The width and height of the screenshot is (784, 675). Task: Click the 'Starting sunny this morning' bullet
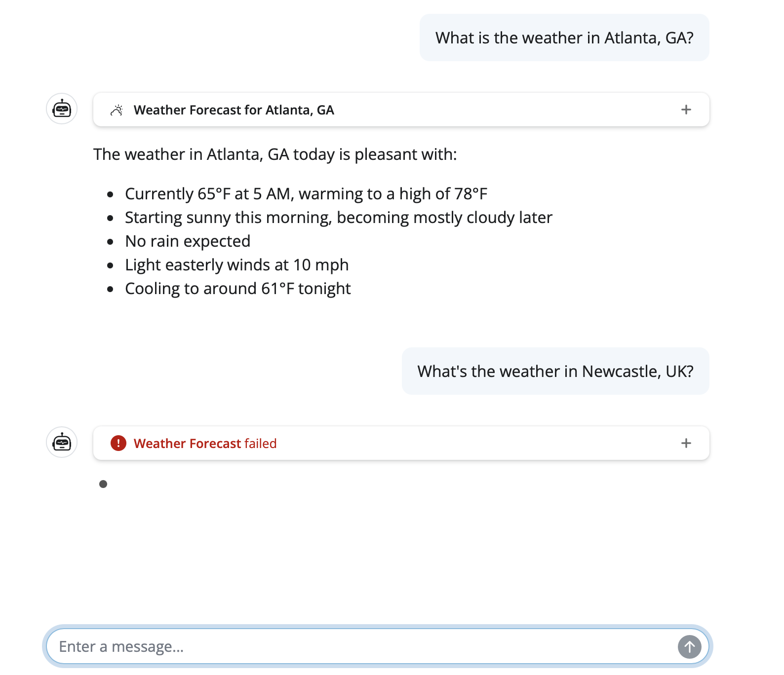coord(338,218)
